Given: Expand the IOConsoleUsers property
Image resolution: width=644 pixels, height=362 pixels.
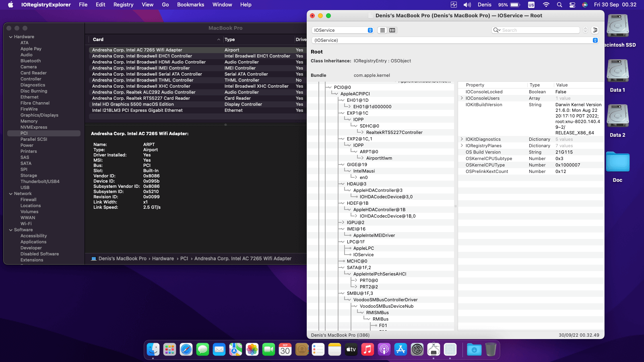Looking at the screenshot, I should tap(462, 98).
